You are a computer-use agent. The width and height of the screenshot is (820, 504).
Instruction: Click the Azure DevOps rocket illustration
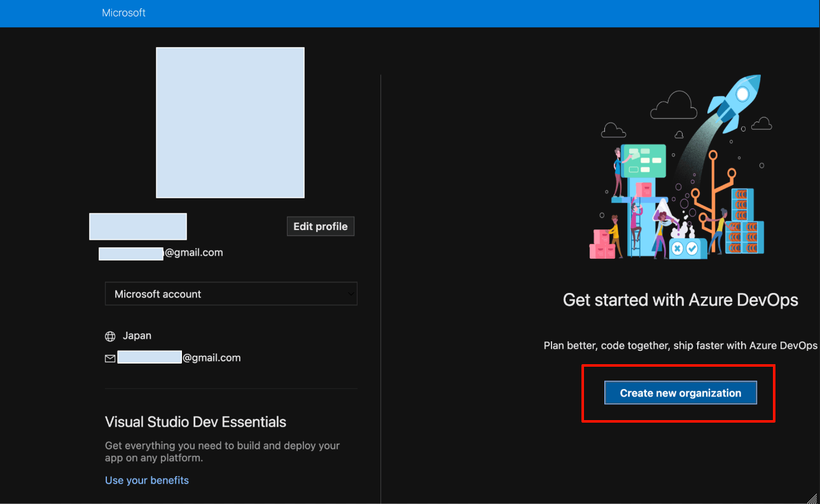[682, 167]
